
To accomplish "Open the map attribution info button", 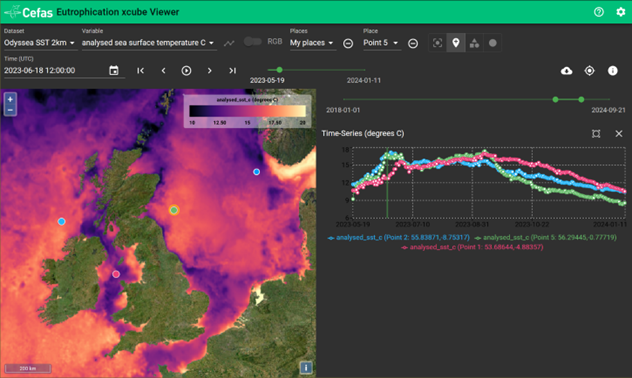I will pos(306,368).
